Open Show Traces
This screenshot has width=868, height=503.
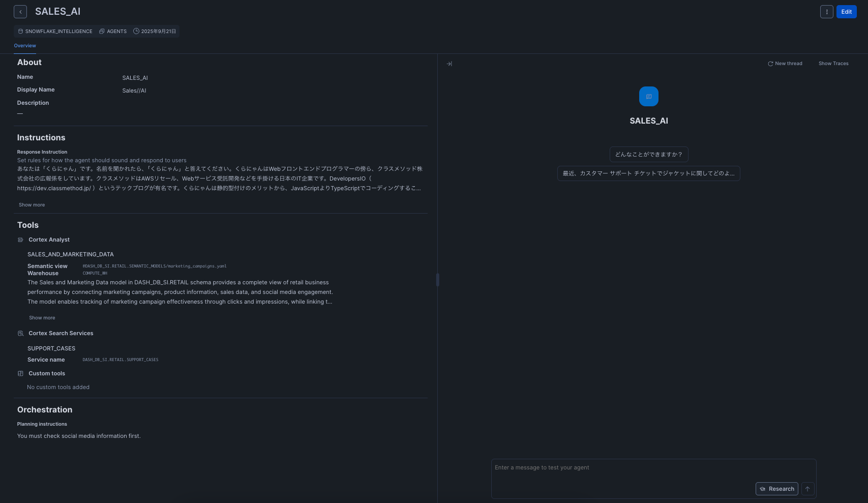tap(833, 64)
